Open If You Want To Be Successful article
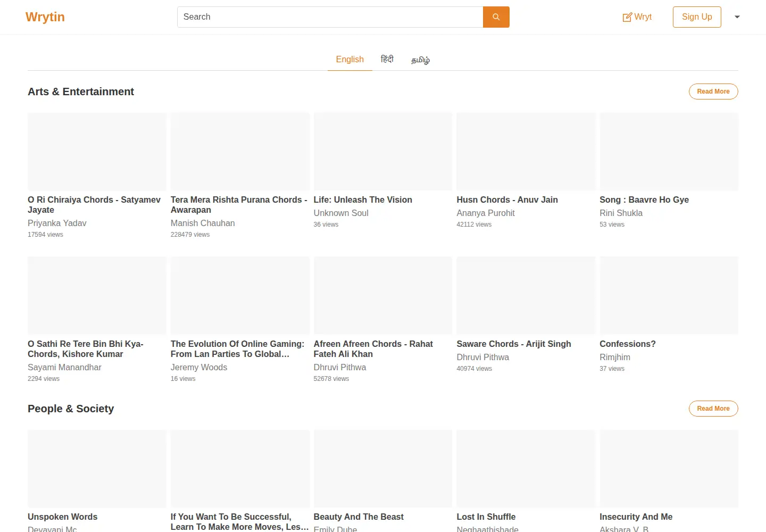The image size is (766, 532). 239,522
